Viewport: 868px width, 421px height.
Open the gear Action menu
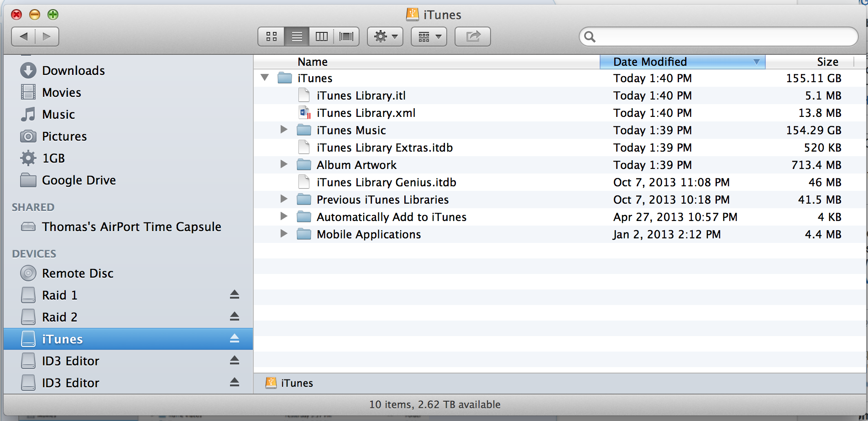point(385,37)
